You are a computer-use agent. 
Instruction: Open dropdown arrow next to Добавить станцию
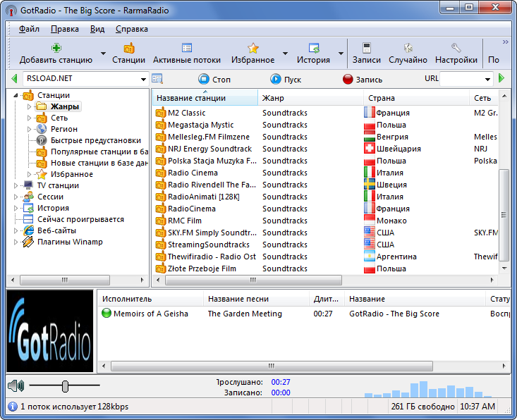[103, 54]
